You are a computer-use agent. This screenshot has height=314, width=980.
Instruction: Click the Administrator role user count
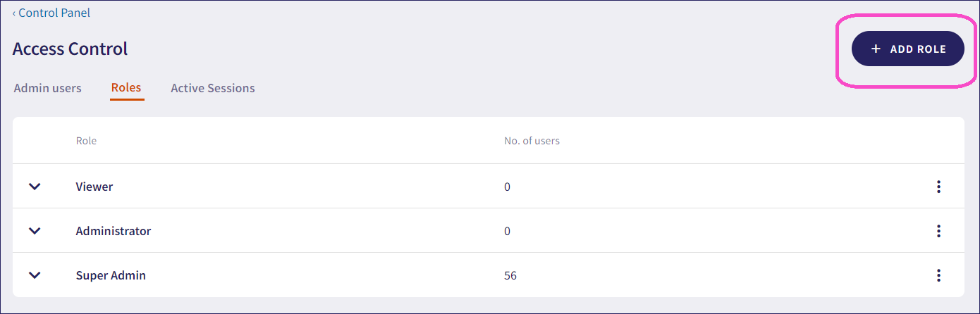coord(508,231)
